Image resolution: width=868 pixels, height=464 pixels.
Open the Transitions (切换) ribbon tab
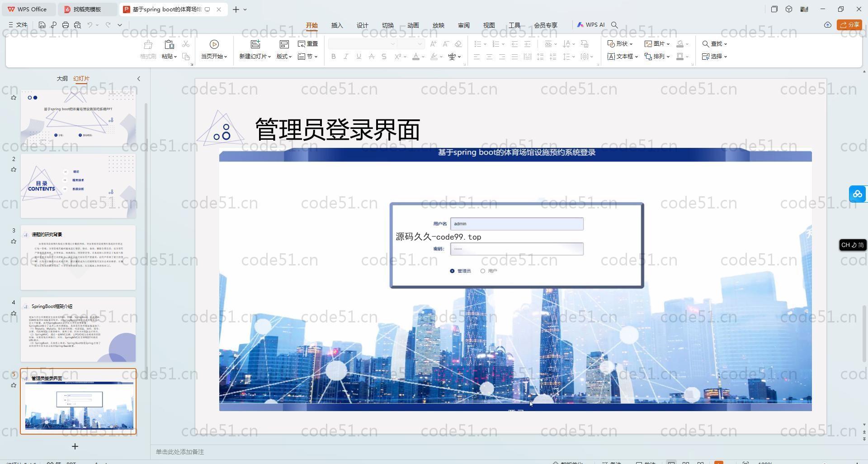pyautogui.click(x=388, y=25)
